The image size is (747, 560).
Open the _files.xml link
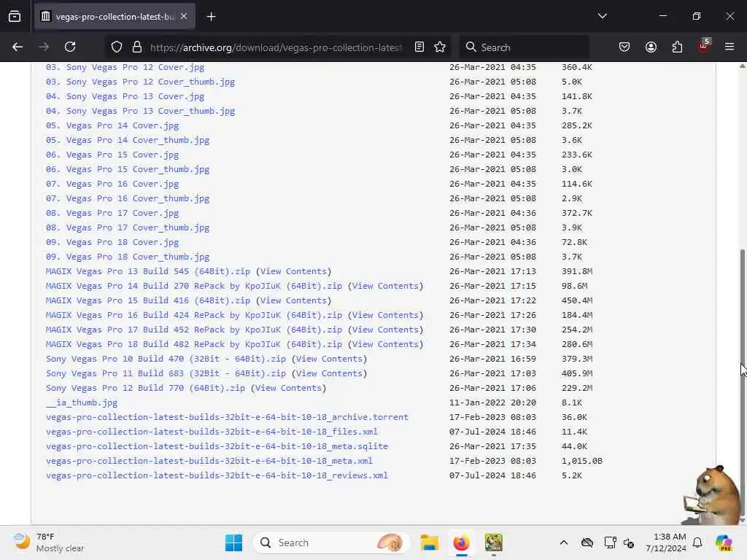pyautogui.click(x=212, y=432)
